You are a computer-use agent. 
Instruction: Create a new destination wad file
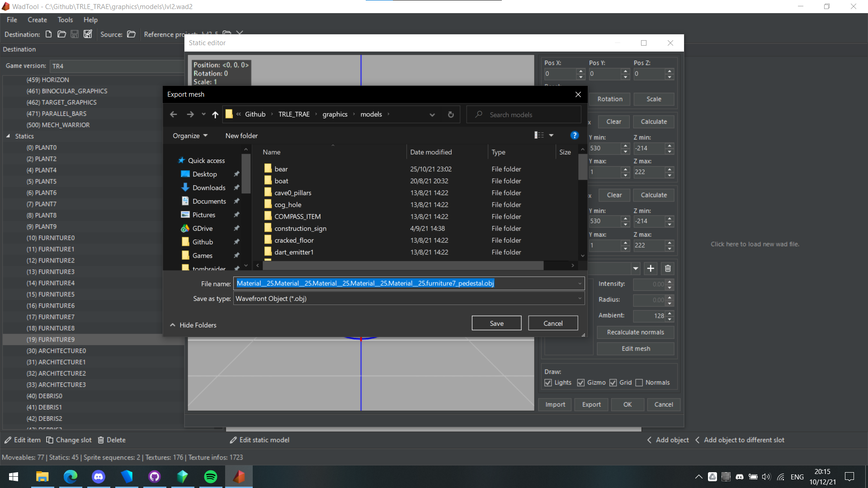click(x=49, y=34)
